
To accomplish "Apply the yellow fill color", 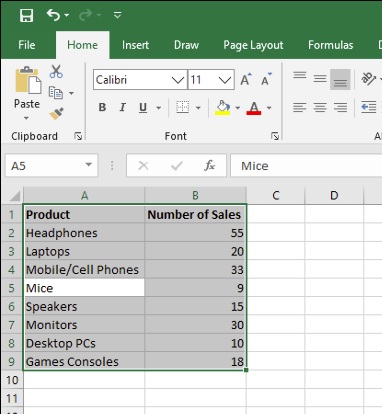I will 223,108.
